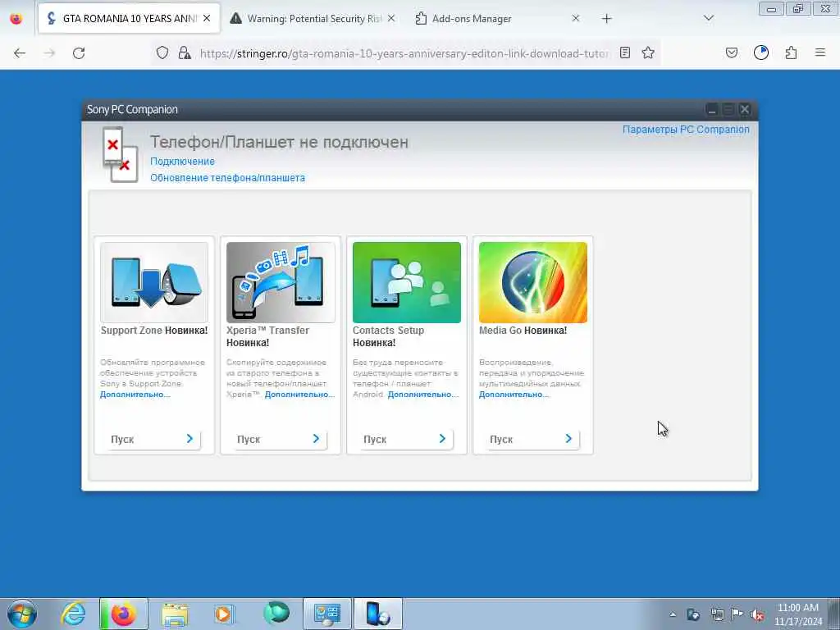Click Обновление телефона/планшета link
The width and height of the screenshot is (840, 630).
point(228,178)
